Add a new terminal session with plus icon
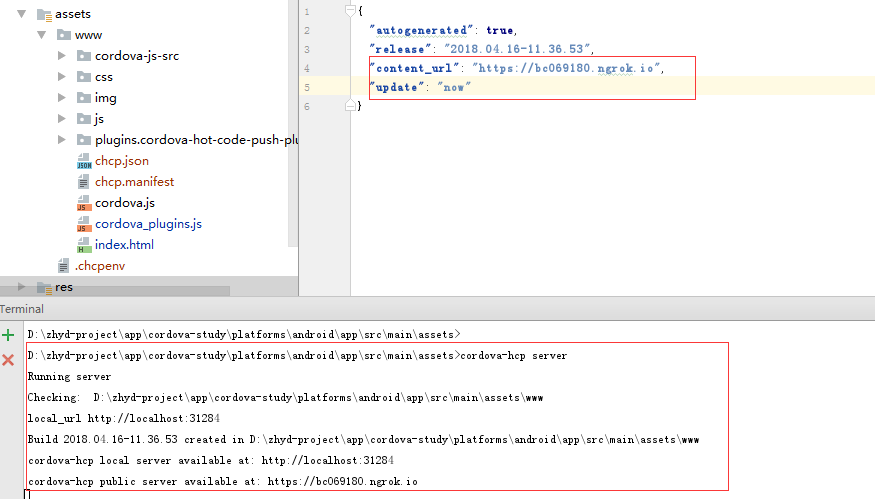Screen dimensions: 875x499 click(8, 335)
